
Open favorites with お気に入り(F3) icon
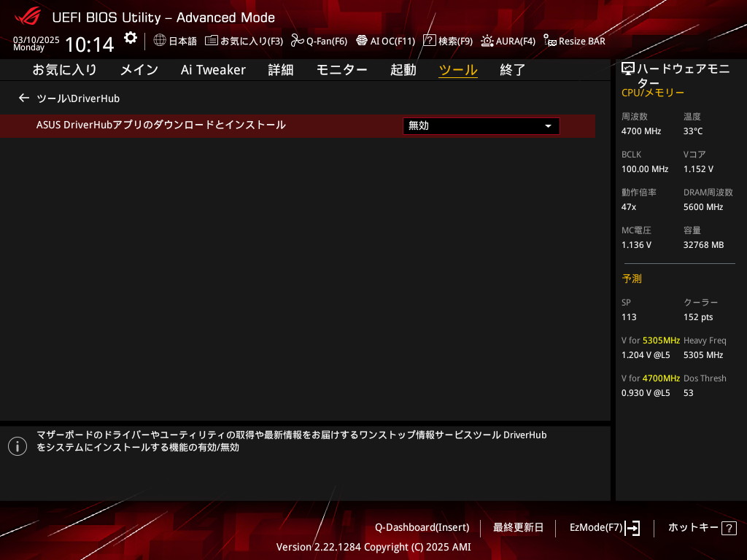[x=211, y=41]
